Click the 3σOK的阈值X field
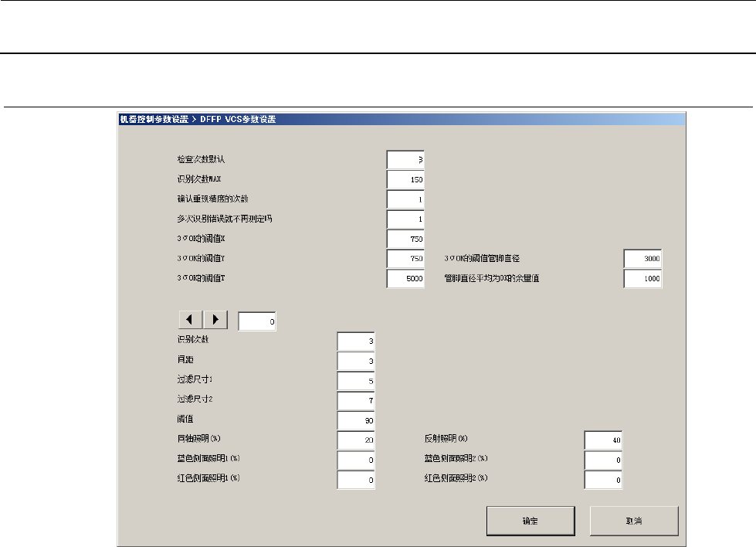The image size is (756, 547). click(405, 239)
